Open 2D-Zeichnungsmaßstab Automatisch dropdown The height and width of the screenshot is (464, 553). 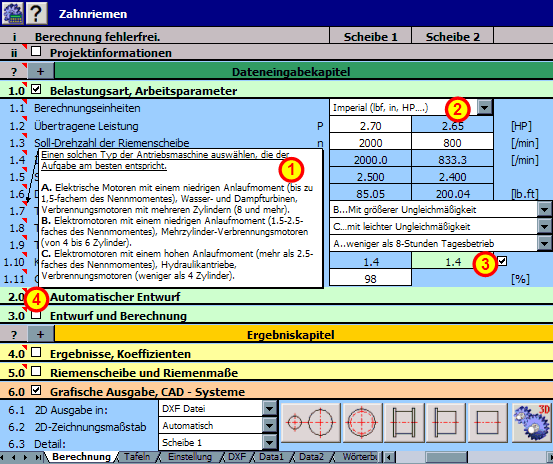click(x=269, y=426)
